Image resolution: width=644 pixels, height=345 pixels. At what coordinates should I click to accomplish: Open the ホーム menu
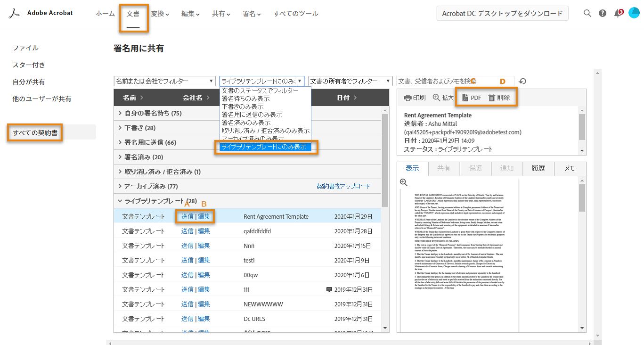pyautogui.click(x=105, y=14)
